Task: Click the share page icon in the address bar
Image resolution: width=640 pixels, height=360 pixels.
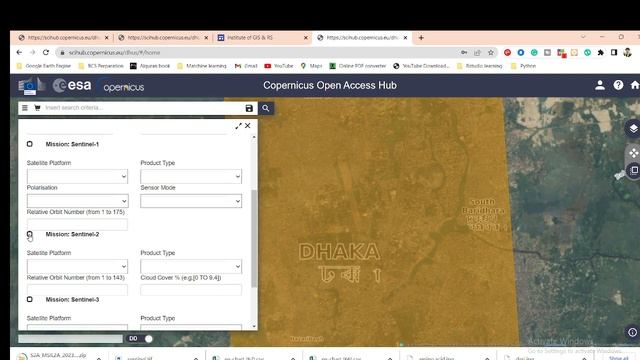Action: (x=477, y=53)
